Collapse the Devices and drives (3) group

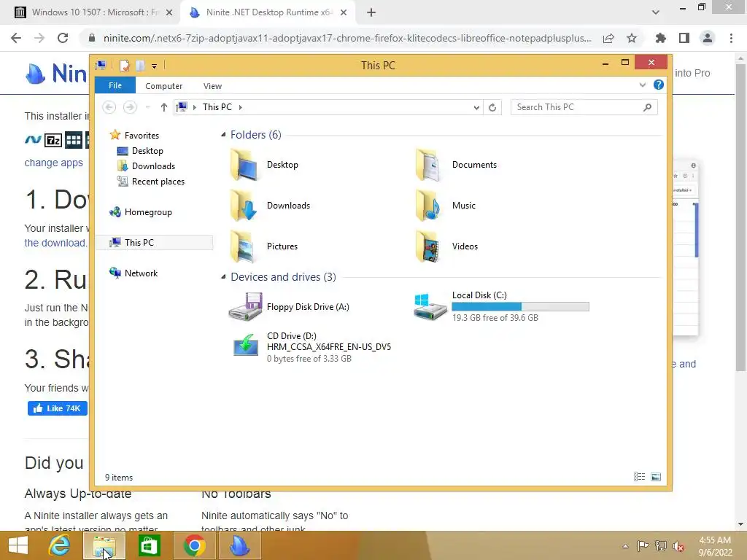pos(223,276)
